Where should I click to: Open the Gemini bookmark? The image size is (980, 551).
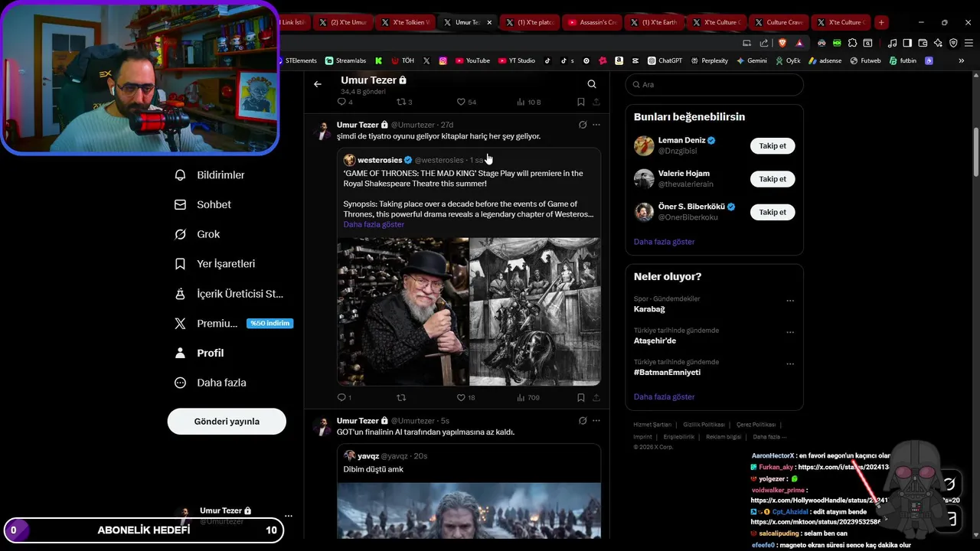tap(752, 60)
